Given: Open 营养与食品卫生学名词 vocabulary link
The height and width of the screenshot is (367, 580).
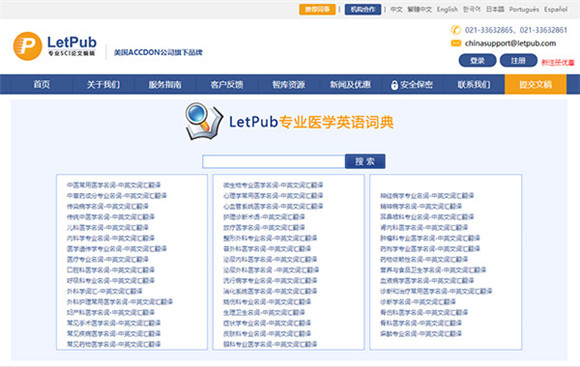Looking at the screenshot, I should [433, 270].
